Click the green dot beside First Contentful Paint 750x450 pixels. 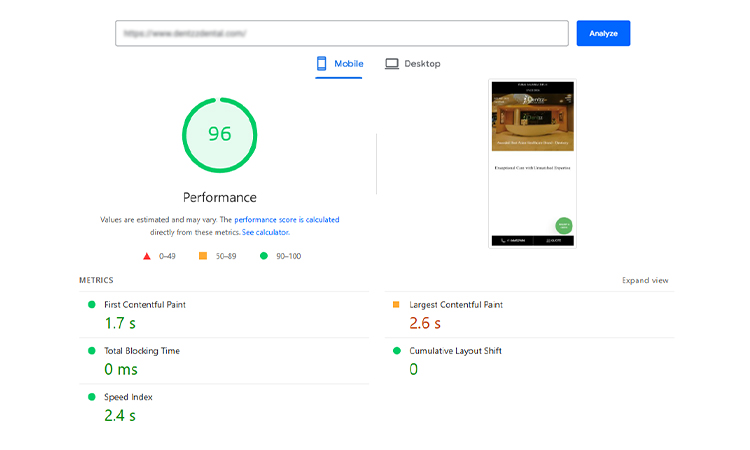coord(92,305)
